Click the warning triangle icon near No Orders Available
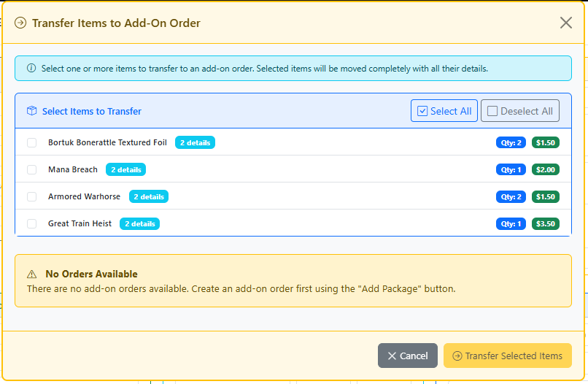Viewport: 588px width, 384px height. tap(32, 274)
